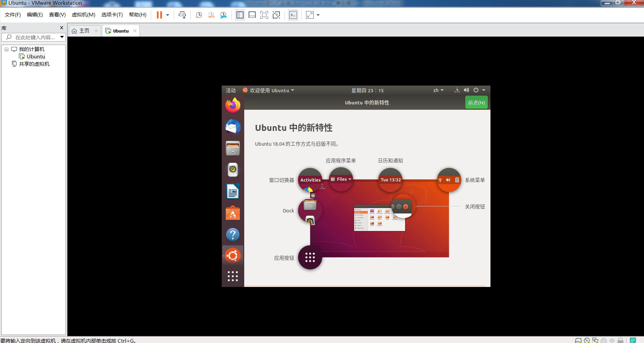
Task: Open the stretch display options dropdown
Action: click(318, 15)
